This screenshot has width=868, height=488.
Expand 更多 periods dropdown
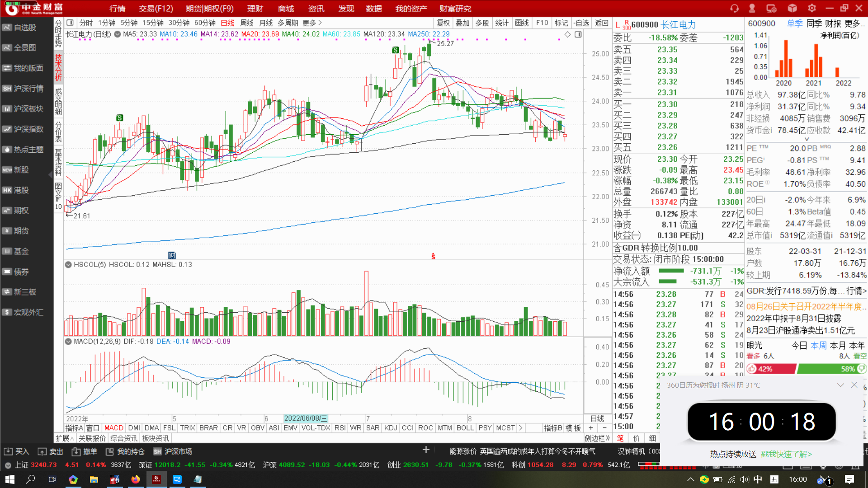(x=312, y=23)
